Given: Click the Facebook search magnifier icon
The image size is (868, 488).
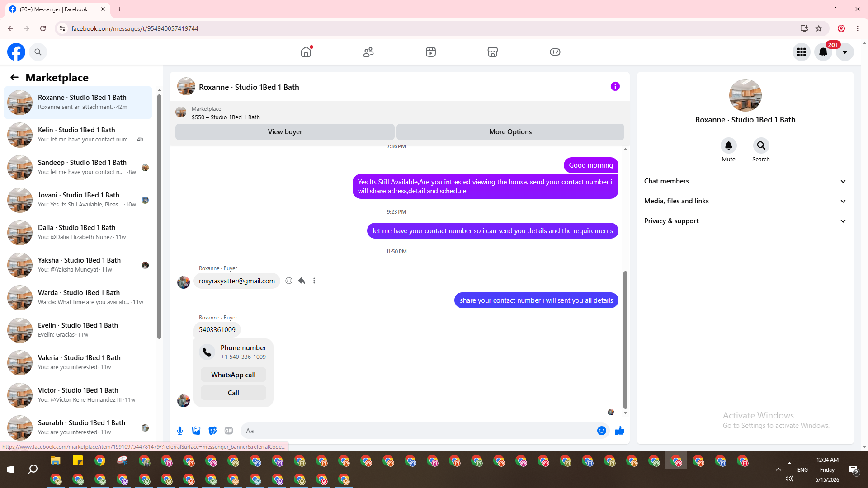Looking at the screenshot, I should (38, 52).
